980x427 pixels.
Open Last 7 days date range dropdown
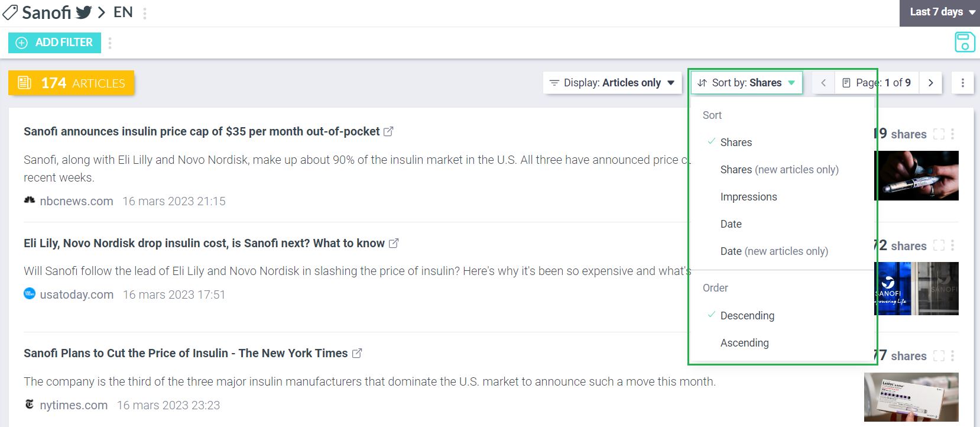coord(940,12)
